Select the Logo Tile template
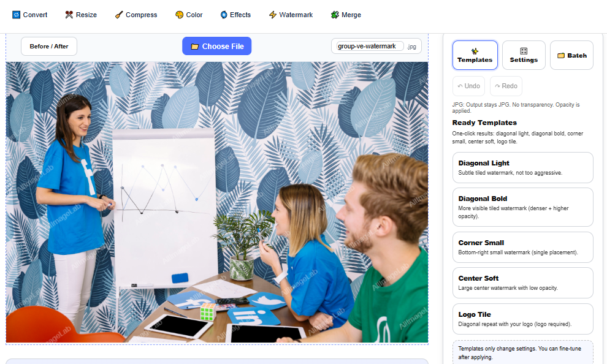 click(x=522, y=319)
